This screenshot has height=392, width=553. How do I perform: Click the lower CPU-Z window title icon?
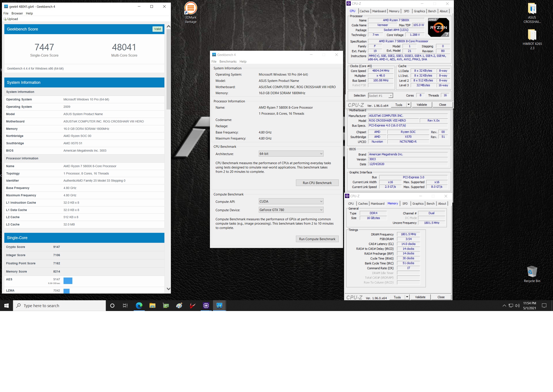[347, 196]
